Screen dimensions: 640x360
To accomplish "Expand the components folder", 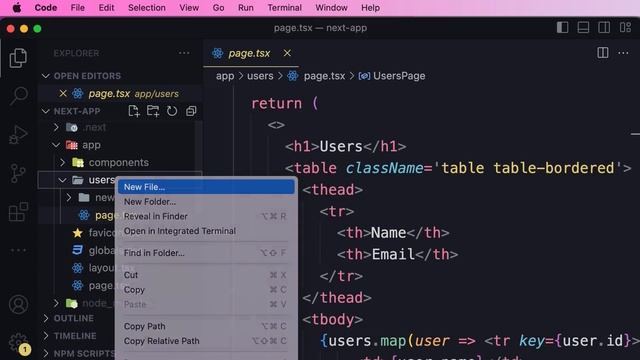I will [x=63, y=162].
